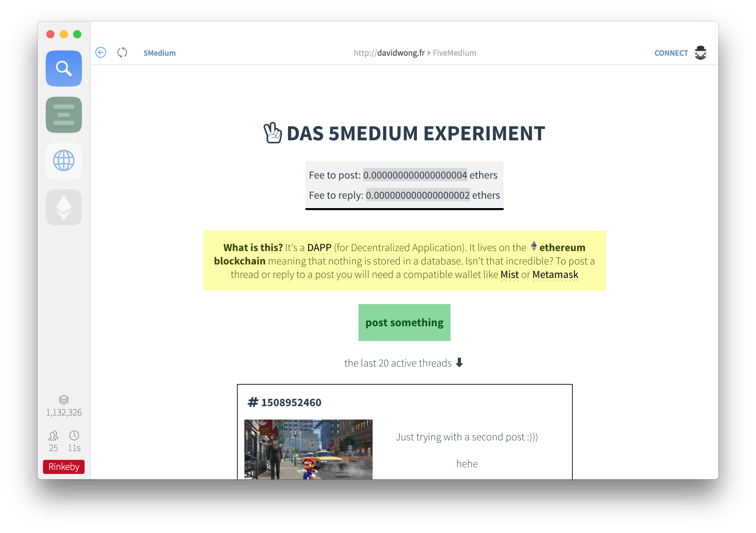The image size is (756, 533).
Task: Click the globe/network icon
Action: 64,160
